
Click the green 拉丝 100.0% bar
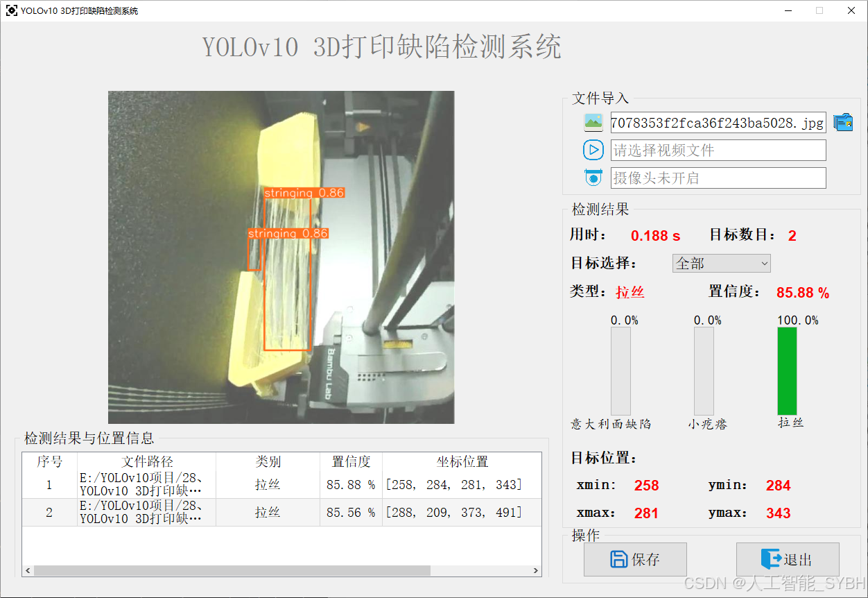click(788, 371)
